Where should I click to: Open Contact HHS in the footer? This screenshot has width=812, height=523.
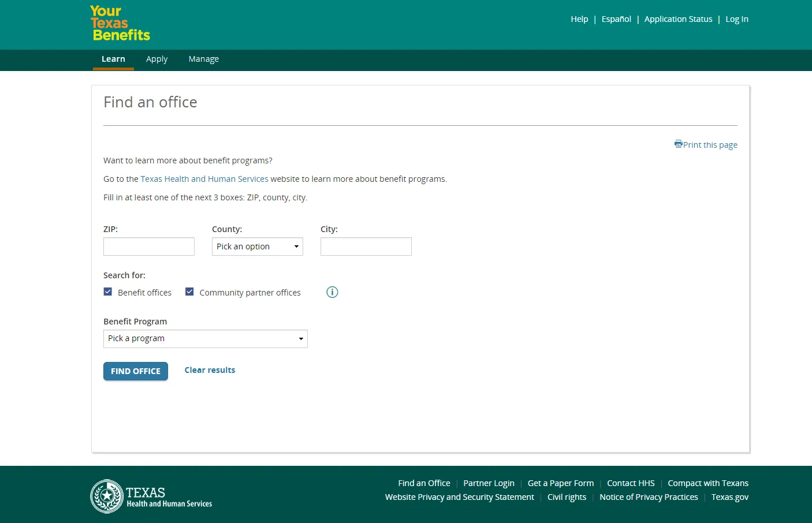631,483
